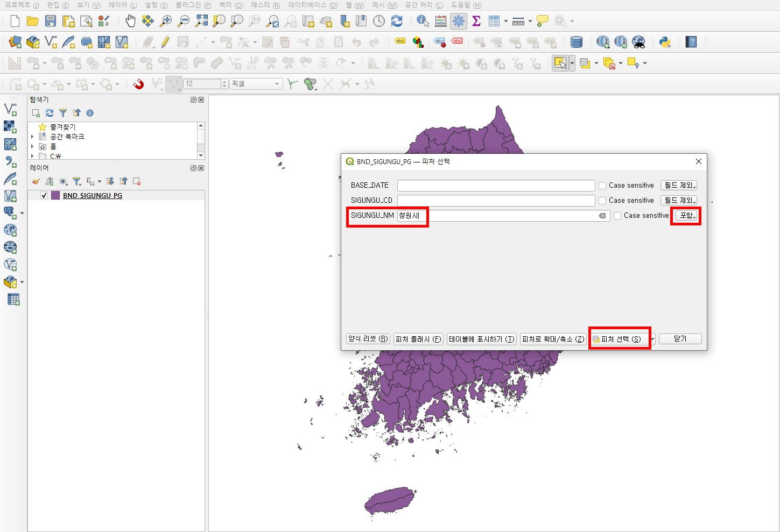This screenshot has height=532, width=780.
Task: Open the 포함 operator dropdown for SIGUNGU_NM
Action: point(686,216)
